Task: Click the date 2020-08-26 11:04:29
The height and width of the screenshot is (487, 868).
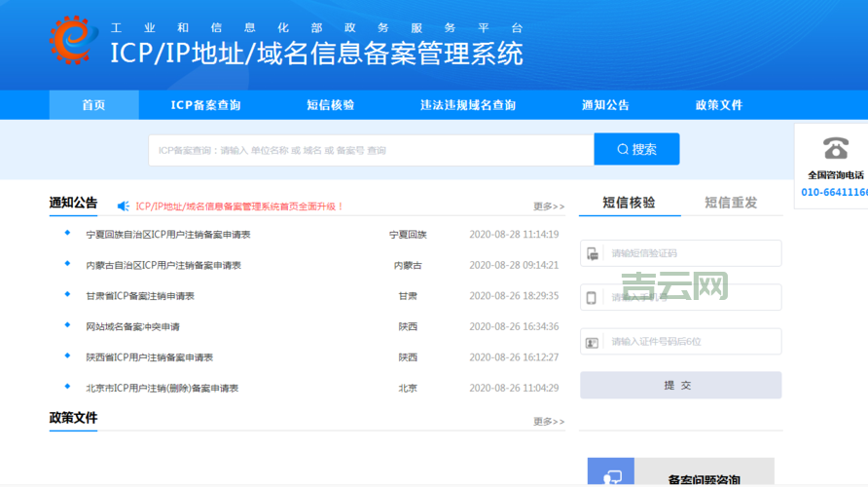Action: click(514, 389)
